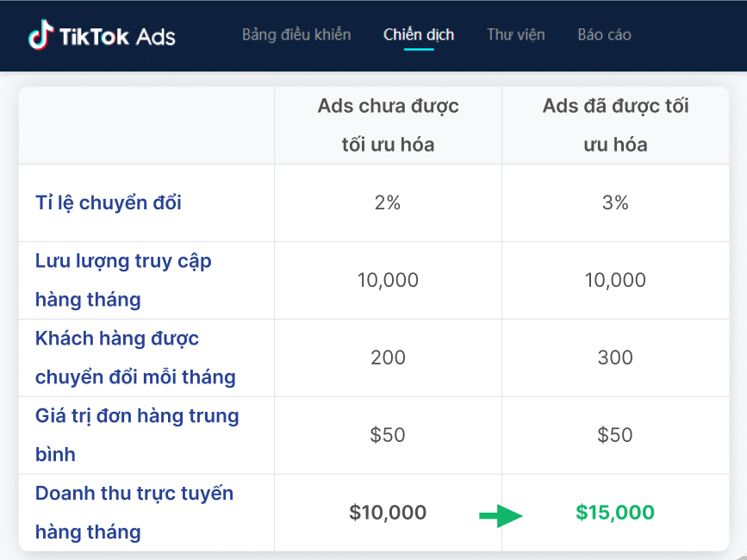
Task: Select the $15,000 optimized revenue value
Action: (615, 513)
